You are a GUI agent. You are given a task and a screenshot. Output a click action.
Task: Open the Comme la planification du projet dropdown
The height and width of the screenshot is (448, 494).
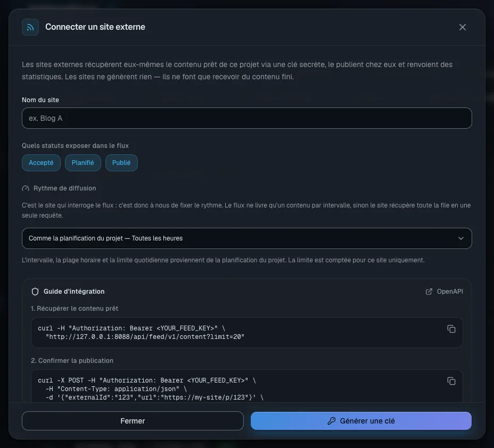(246, 238)
